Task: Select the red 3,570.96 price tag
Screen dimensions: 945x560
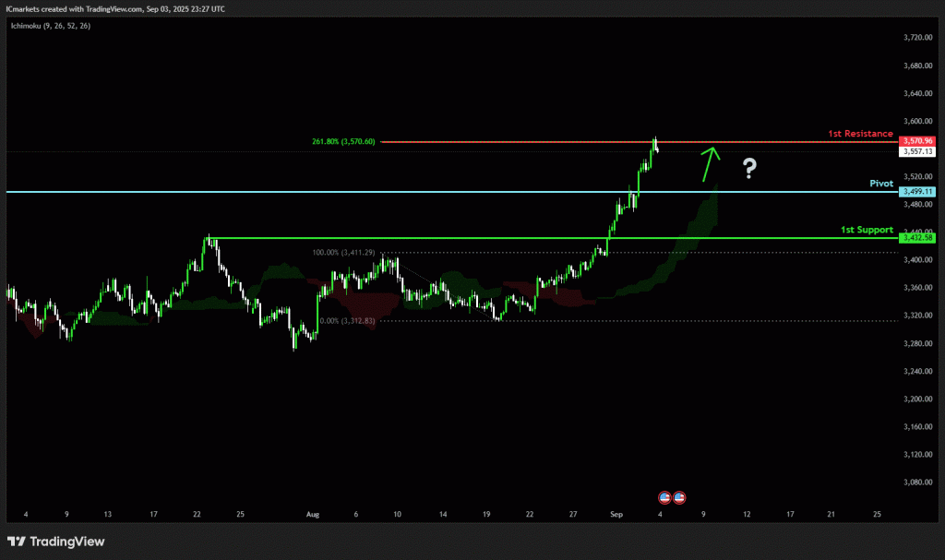Action: point(917,141)
